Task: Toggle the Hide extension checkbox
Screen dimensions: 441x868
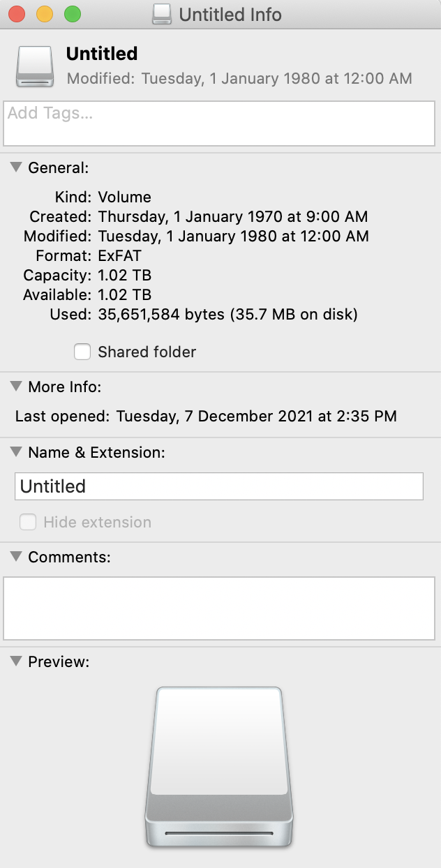Action: 28,522
